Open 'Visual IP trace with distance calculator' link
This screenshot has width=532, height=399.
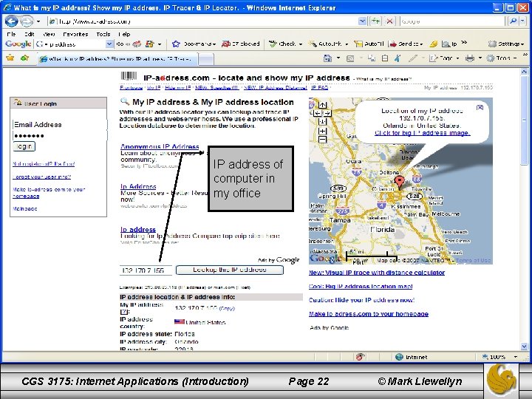pos(377,273)
